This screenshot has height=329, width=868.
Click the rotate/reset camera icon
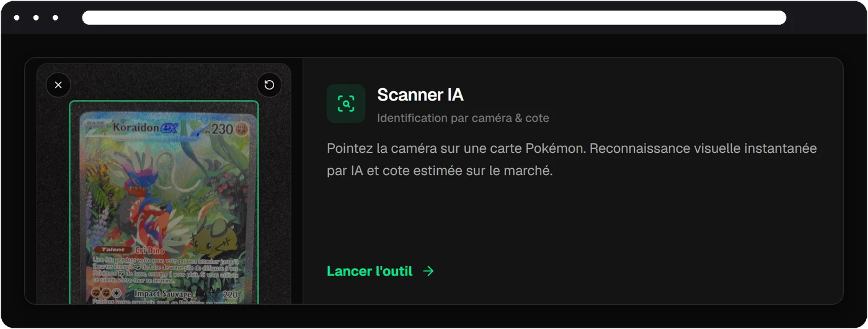[x=269, y=85]
